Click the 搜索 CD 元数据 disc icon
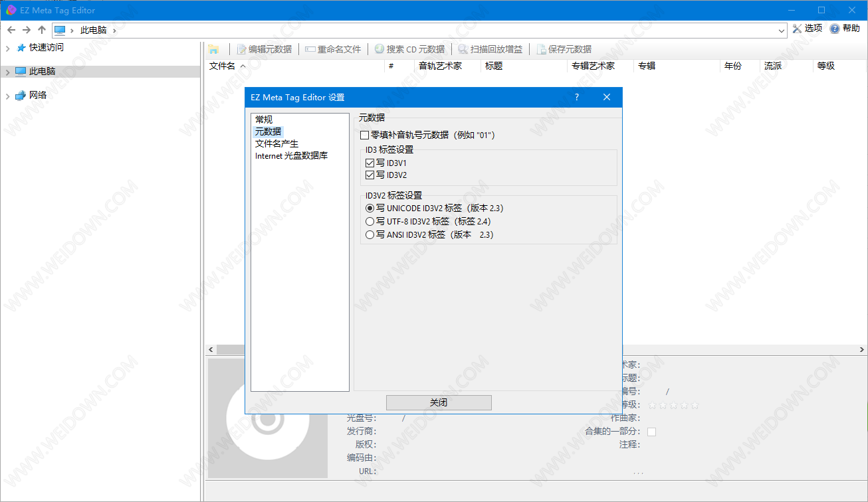868x502 pixels. point(380,49)
